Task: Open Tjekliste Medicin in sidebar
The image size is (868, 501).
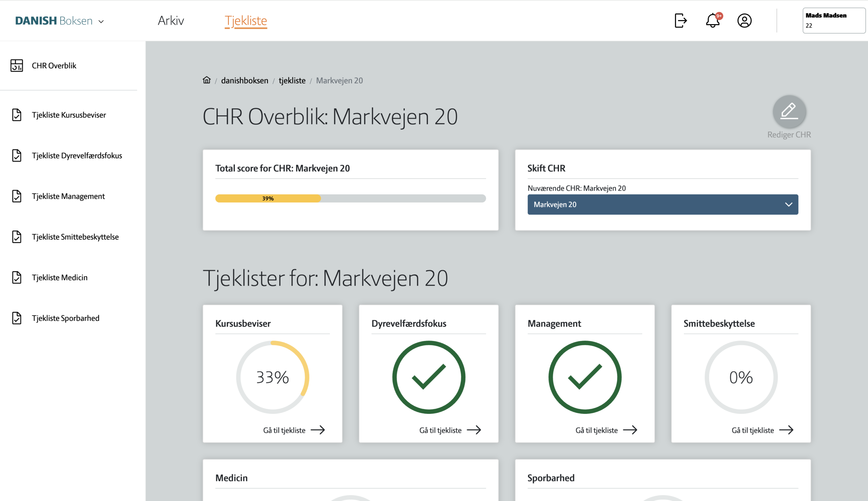Action: (x=60, y=277)
